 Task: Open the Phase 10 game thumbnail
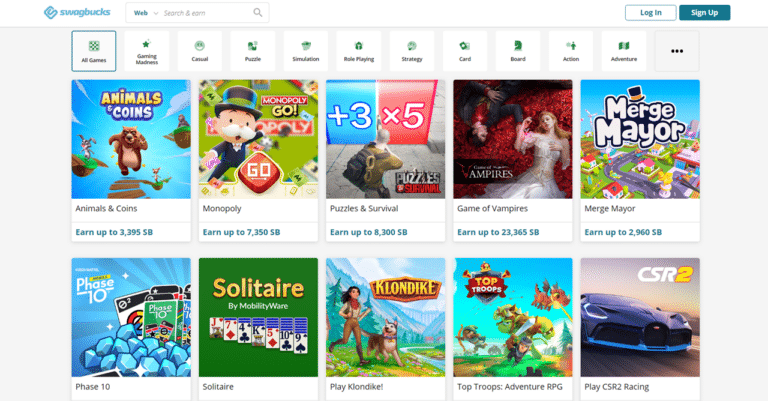(x=131, y=317)
